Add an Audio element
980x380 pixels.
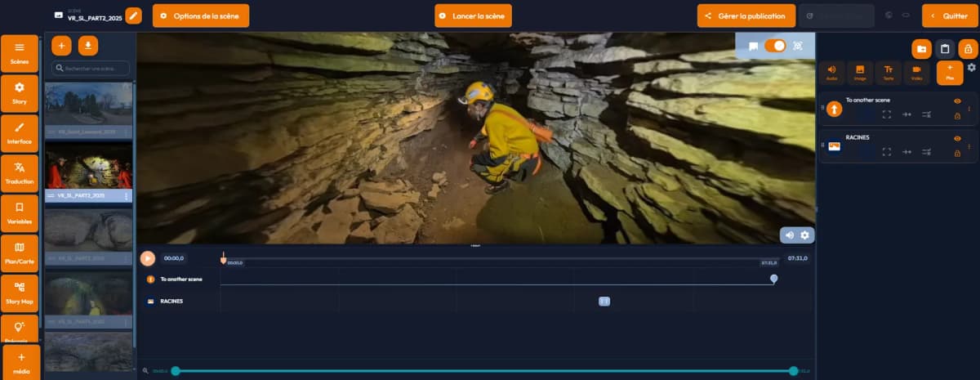click(x=832, y=73)
